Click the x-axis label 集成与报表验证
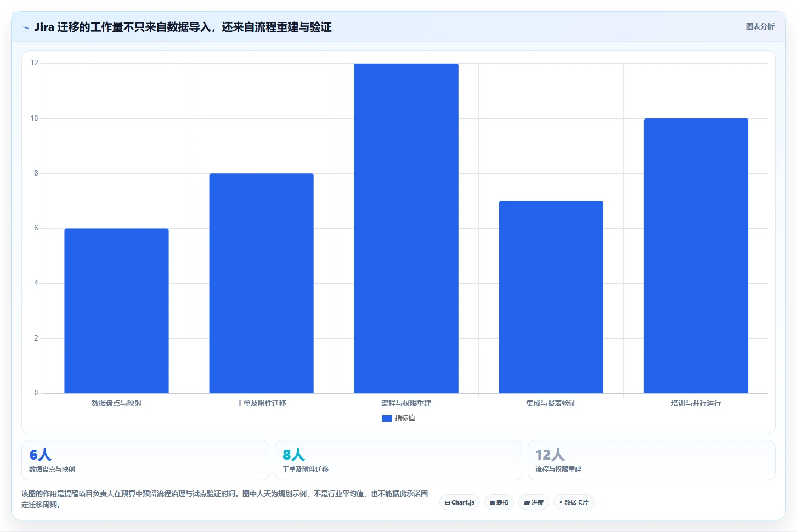Image resolution: width=797 pixels, height=532 pixels. click(551, 403)
